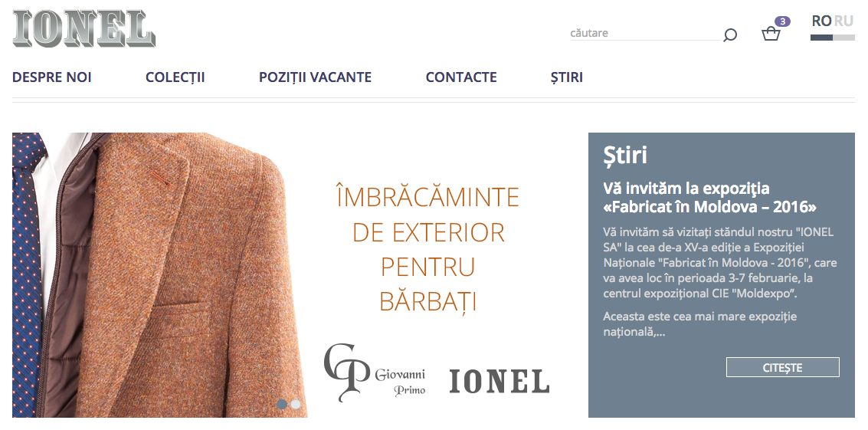Open the Colecții menu item

pyautogui.click(x=175, y=77)
